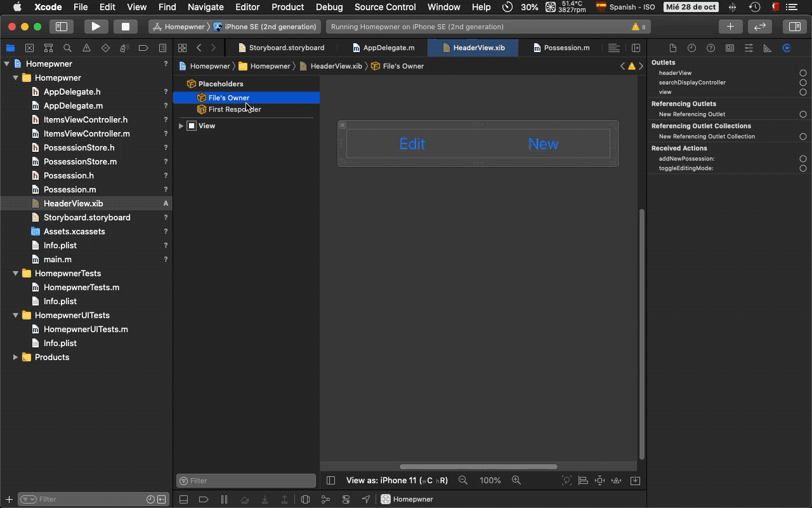The width and height of the screenshot is (812, 508).
Task: Open the Find navigator magnifier icon
Action: click(x=67, y=48)
